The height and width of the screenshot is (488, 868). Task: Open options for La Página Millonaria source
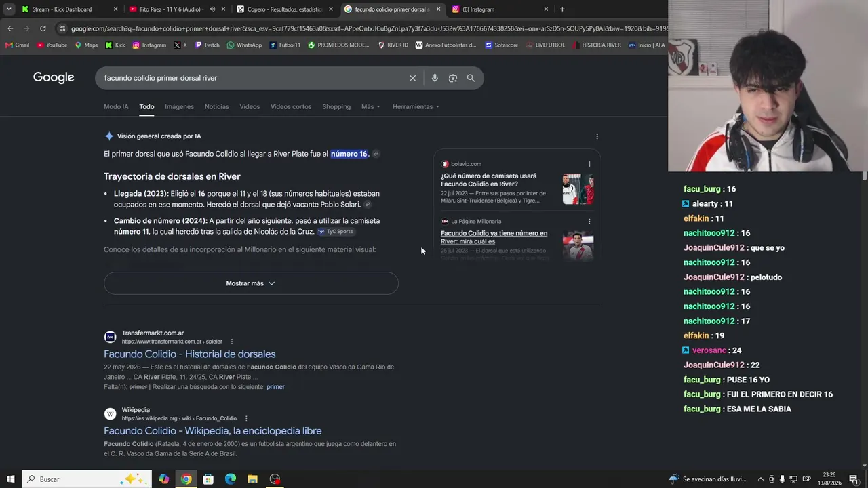589,221
